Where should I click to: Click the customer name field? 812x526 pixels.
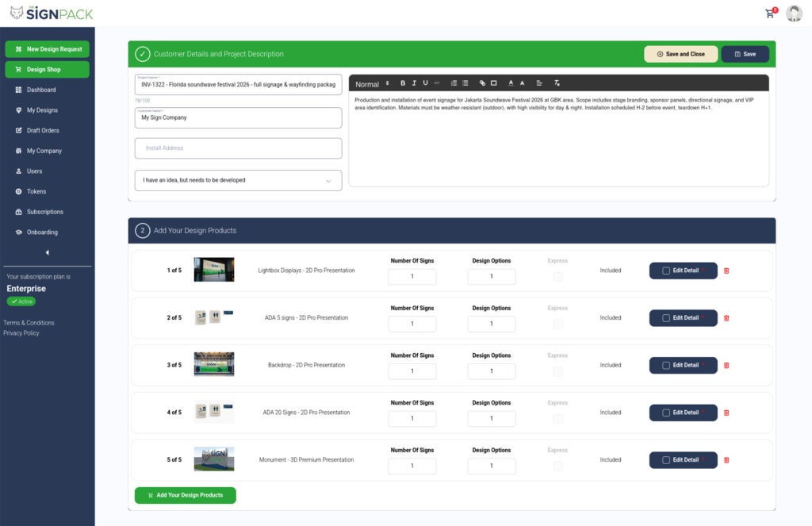[x=238, y=117]
